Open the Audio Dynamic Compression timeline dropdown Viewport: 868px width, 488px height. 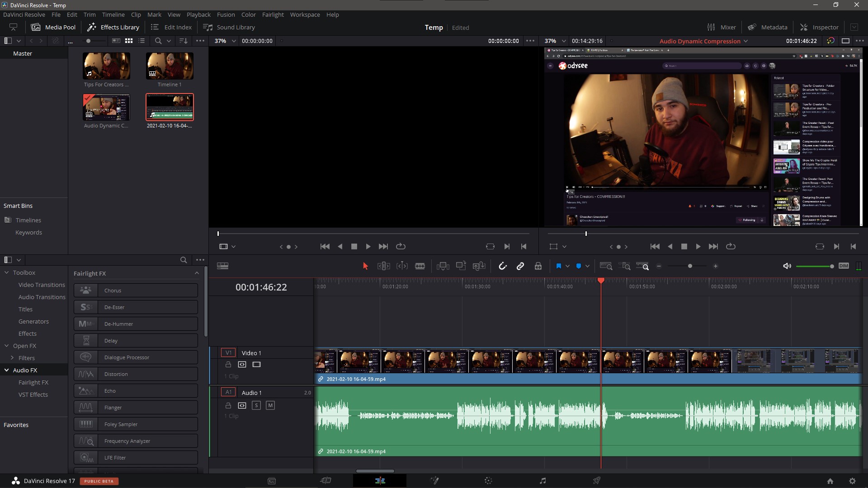(x=745, y=41)
